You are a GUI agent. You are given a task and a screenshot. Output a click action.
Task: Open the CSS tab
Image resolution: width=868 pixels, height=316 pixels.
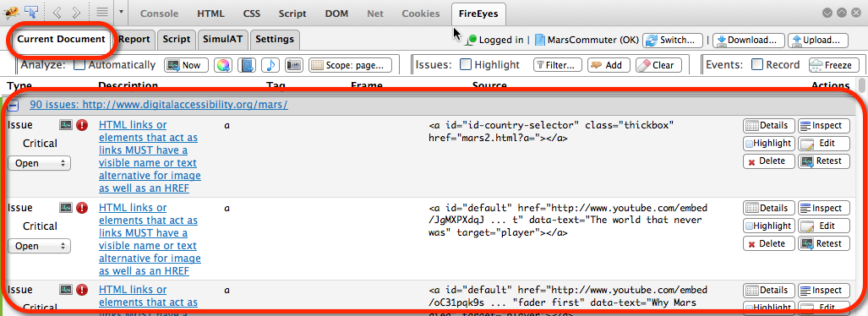(x=252, y=14)
